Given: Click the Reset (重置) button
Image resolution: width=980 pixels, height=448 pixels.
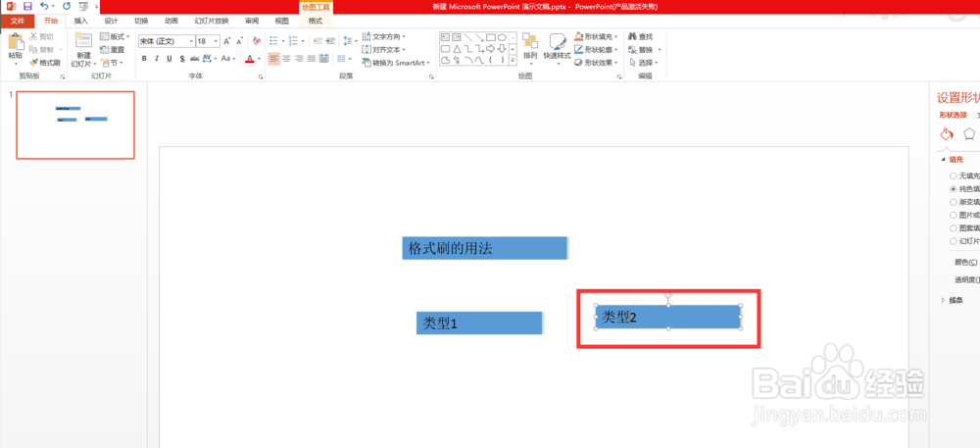Looking at the screenshot, I should click(x=113, y=50).
